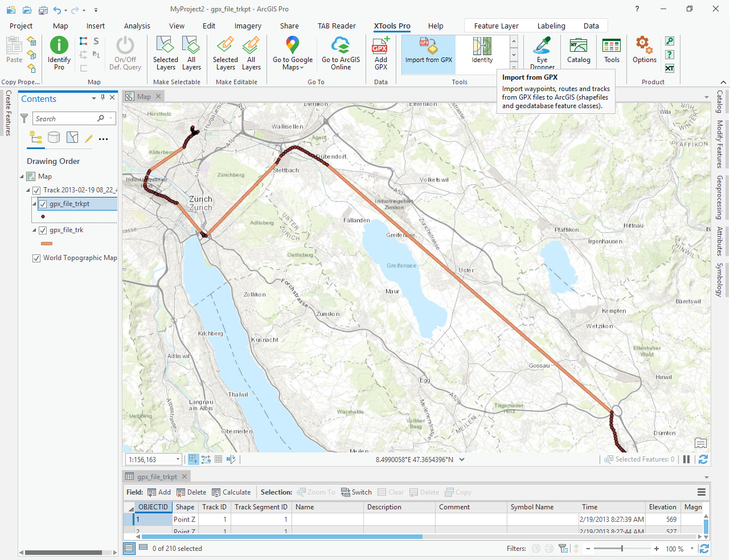Uncheck the gpx_file_trkpt layer checkbox
The width and height of the screenshot is (730, 560).
pyautogui.click(x=43, y=204)
